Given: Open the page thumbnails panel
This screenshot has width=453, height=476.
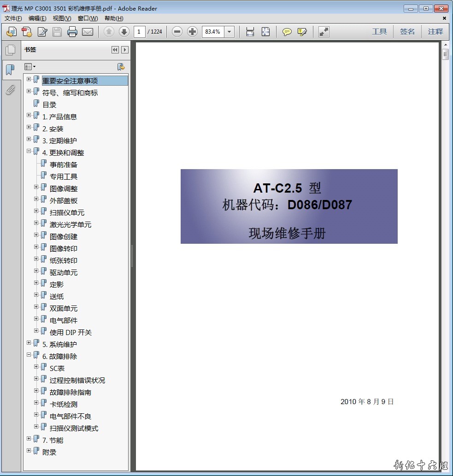Looking at the screenshot, I should (x=10, y=50).
